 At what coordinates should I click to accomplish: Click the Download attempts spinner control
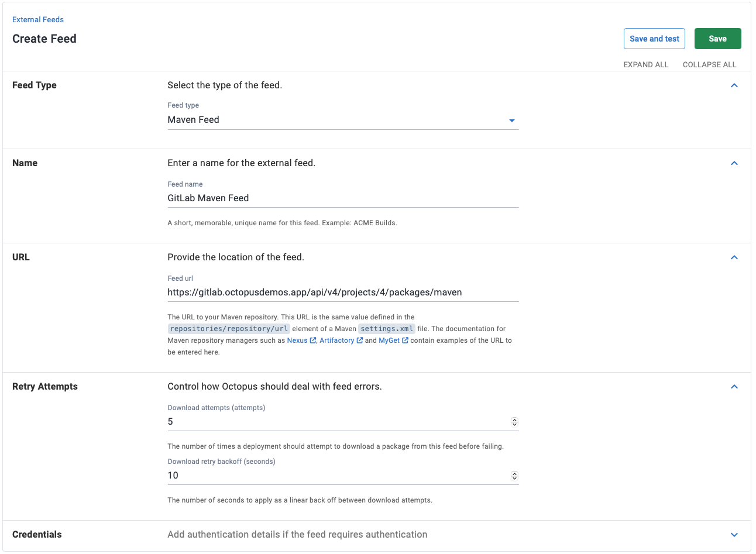tap(514, 422)
